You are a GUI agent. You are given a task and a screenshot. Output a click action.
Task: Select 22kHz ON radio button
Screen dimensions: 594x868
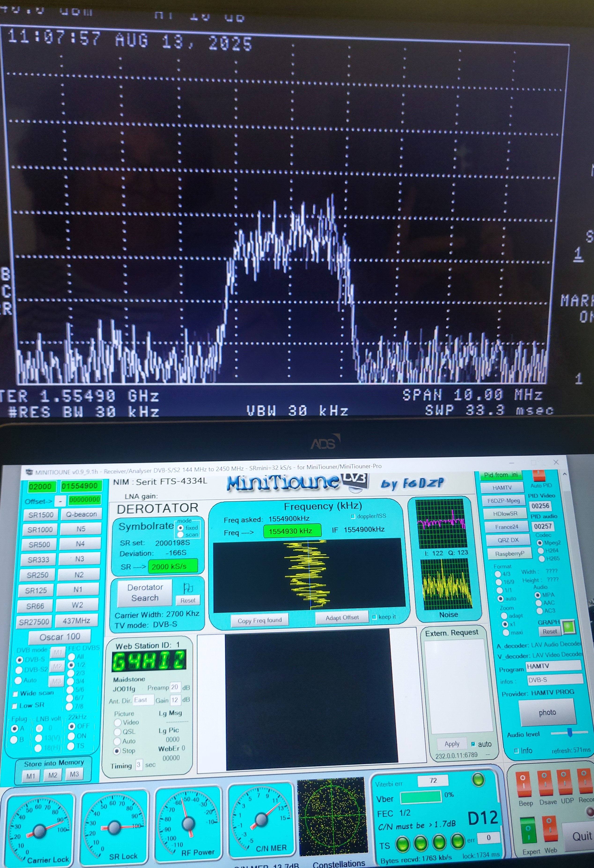tap(71, 736)
